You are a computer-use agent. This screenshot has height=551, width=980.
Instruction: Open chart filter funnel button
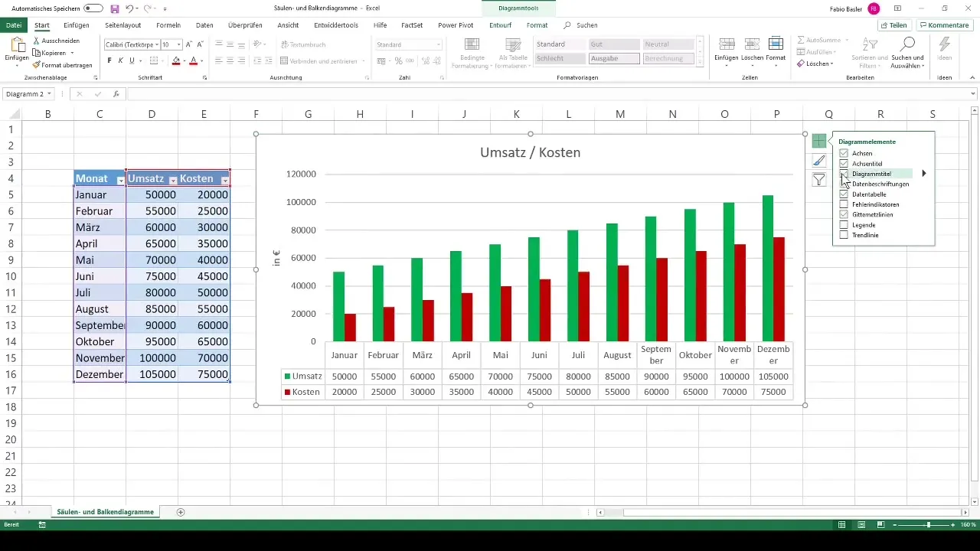click(x=819, y=180)
